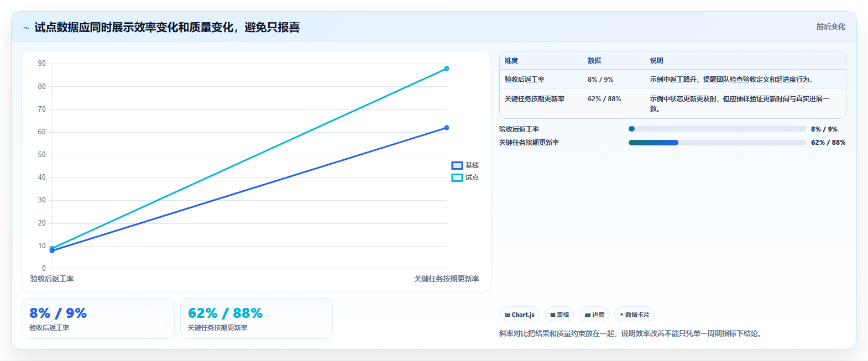Click the 前后变化 tag in header
Viewport: 868px width, 361px height.
(x=830, y=27)
